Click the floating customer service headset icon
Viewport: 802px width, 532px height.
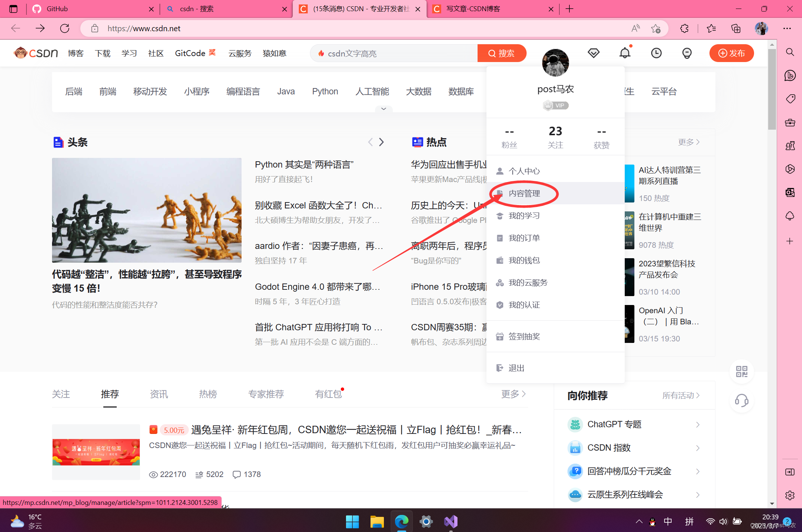click(x=742, y=400)
